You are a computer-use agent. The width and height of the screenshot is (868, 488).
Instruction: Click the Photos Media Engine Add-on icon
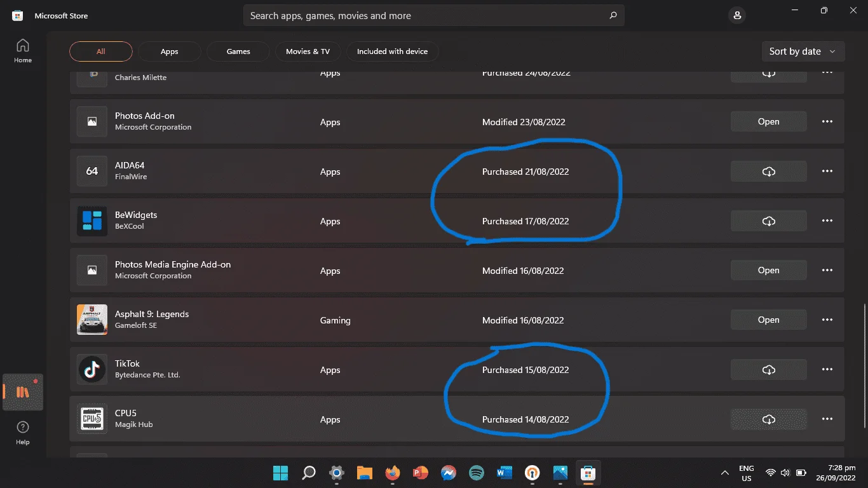92,271
